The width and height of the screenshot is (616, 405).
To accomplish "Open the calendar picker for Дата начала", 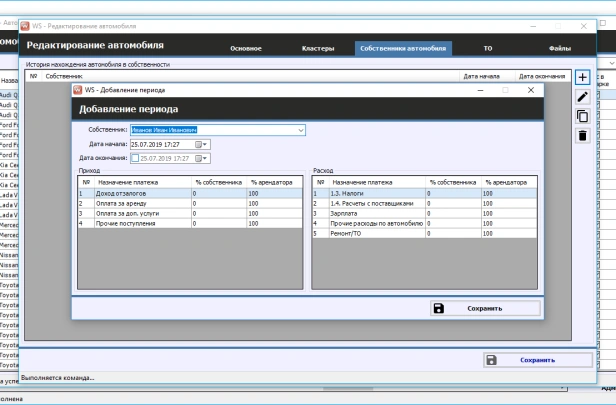I will (201, 144).
